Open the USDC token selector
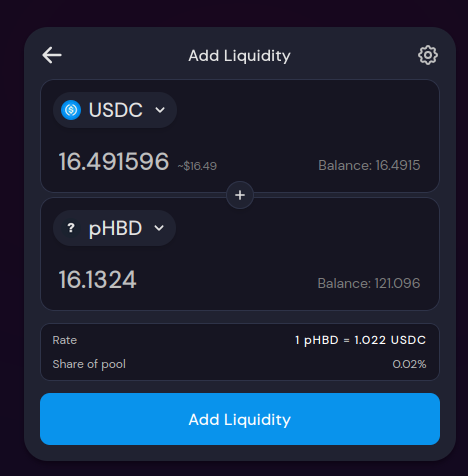 [x=115, y=110]
